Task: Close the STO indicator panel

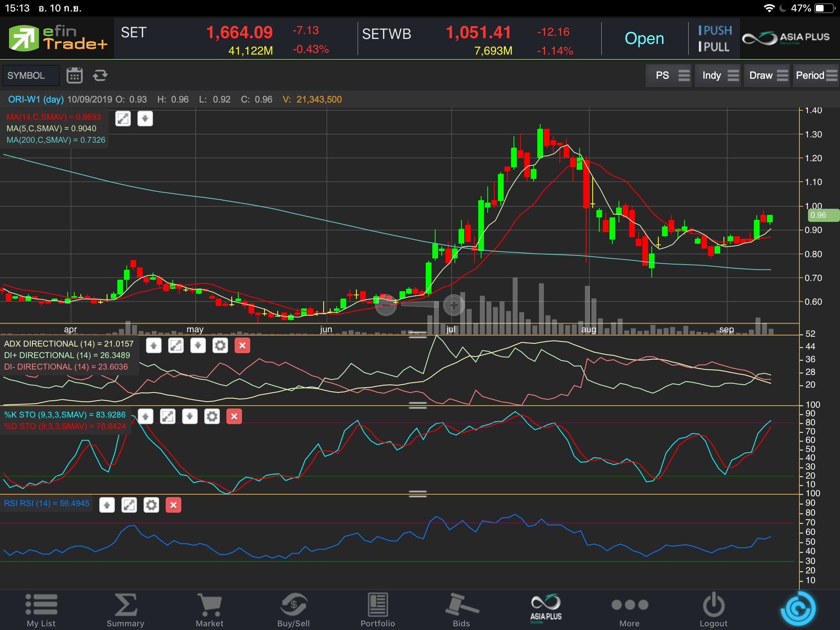Action: click(x=234, y=417)
